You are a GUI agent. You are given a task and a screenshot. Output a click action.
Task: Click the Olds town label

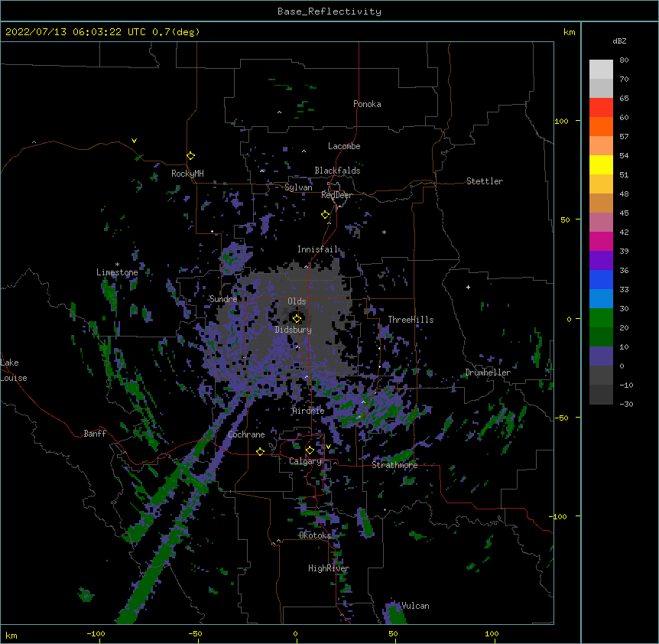tap(297, 301)
